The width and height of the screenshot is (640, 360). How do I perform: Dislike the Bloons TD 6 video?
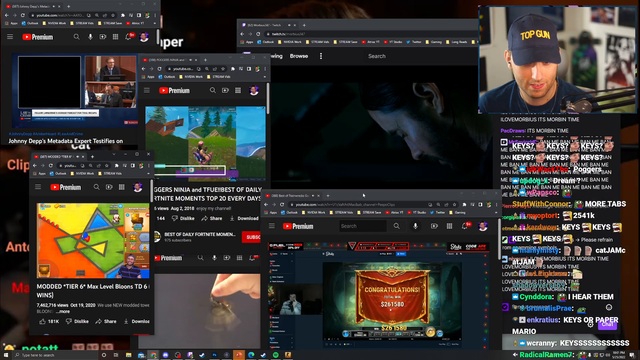click(78, 321)
